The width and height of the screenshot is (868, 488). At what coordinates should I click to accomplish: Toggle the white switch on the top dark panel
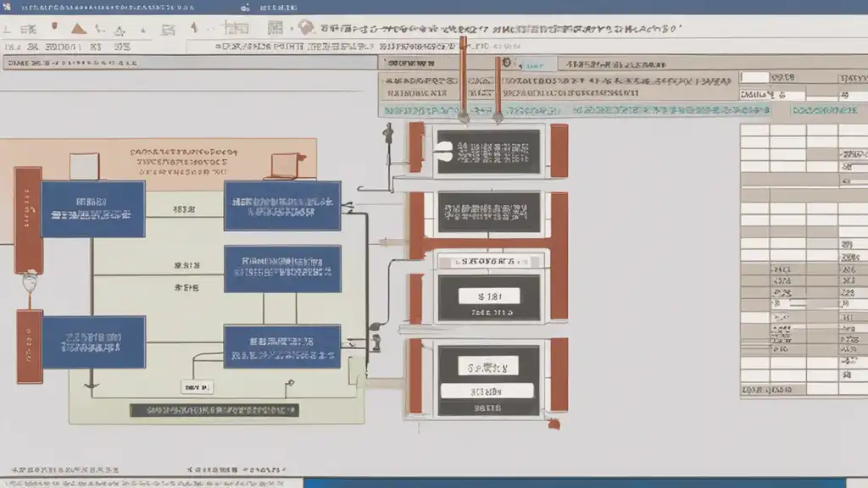[442, 151]
